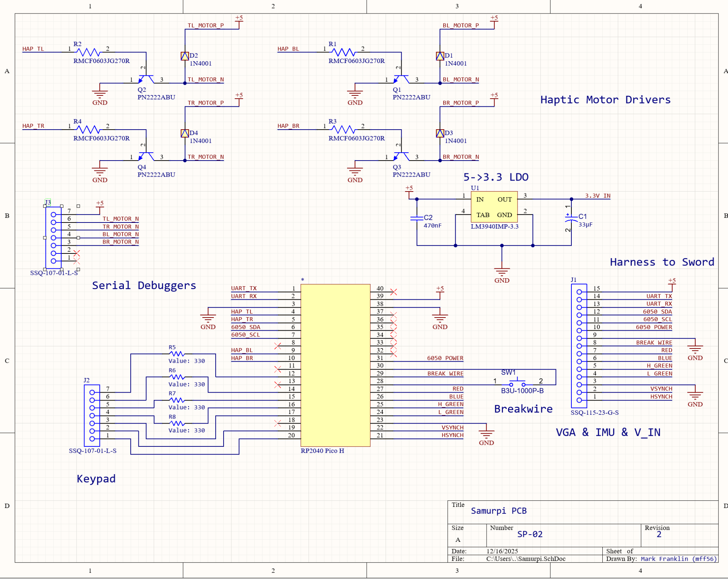
Task: Click the J2 keypad connector body
Action: [92, 415]
